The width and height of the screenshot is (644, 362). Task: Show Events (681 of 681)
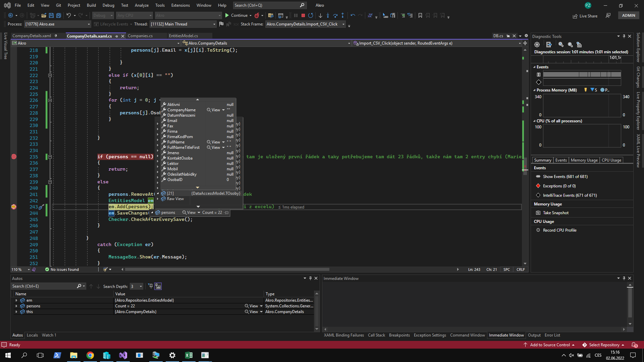pyautogui.click(x=565, y=177)
